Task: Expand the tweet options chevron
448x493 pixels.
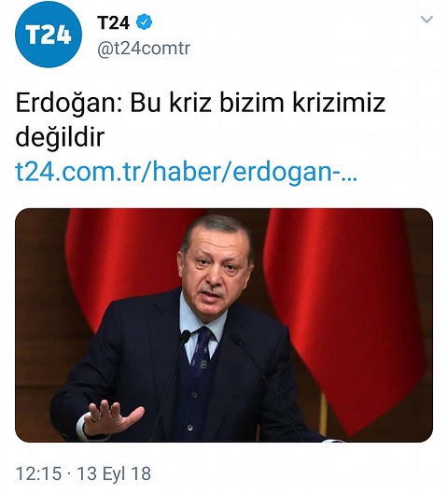Action: point(427,20)
